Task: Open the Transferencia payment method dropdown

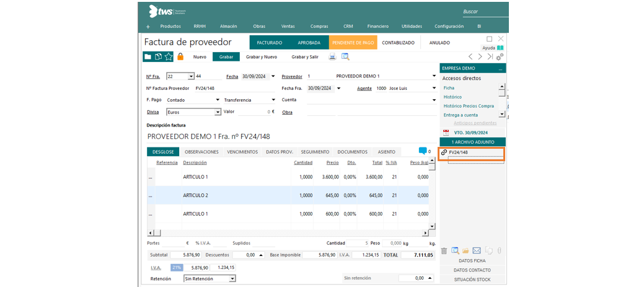Action: [273, 100]
